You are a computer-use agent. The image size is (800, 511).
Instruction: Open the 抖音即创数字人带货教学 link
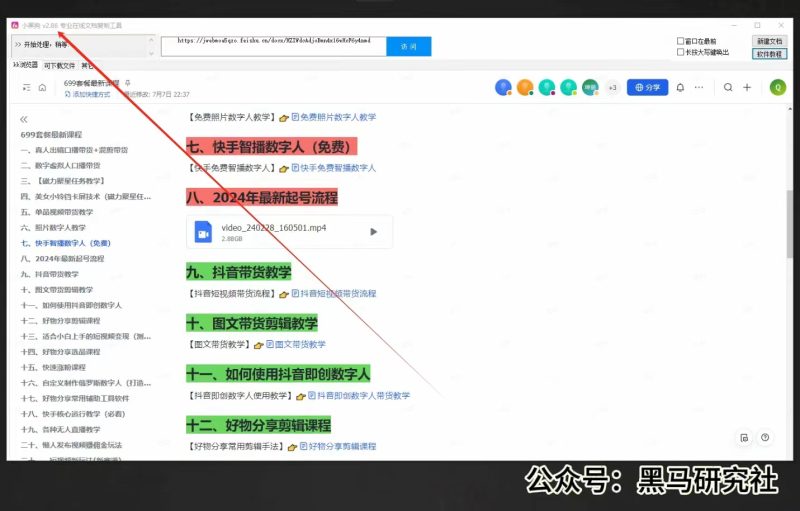(359, 395)
